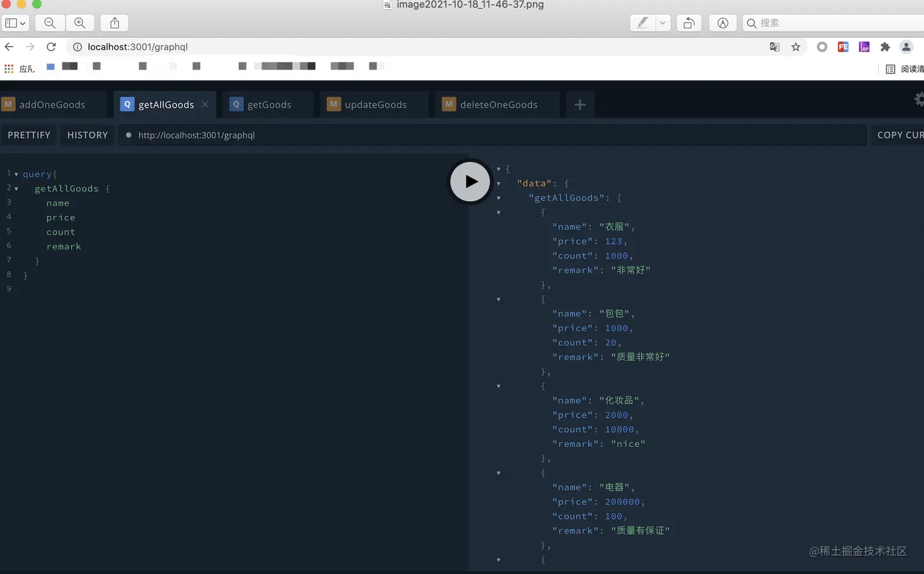Collapse the "data" object disclosure triangle
Viewport: 924px width, 574px height.
click(x=498, y=183)
